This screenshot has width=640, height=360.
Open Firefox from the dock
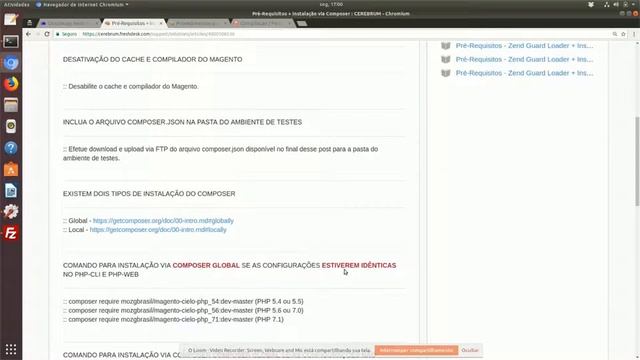pos(11,84)
